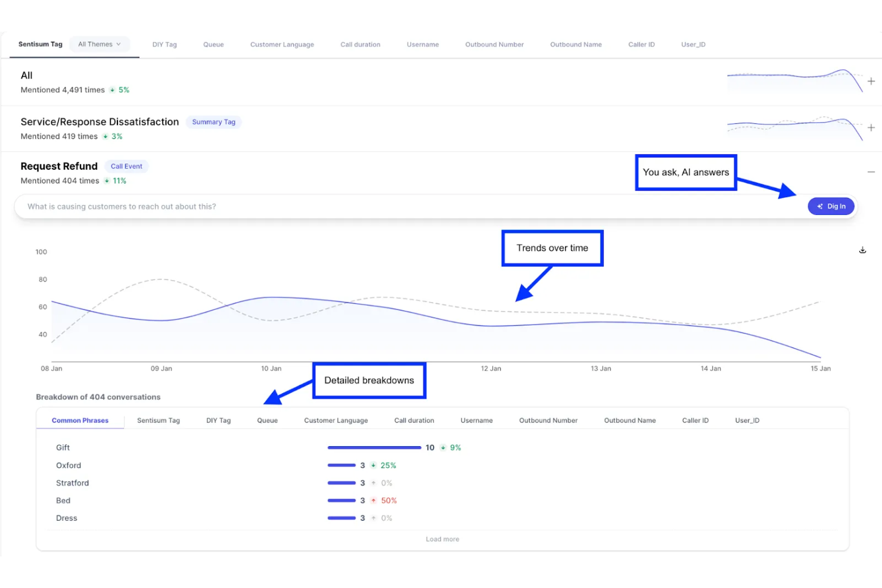Expand the All theme trend chart
The image size is (882, 588).
click(871, 81)
